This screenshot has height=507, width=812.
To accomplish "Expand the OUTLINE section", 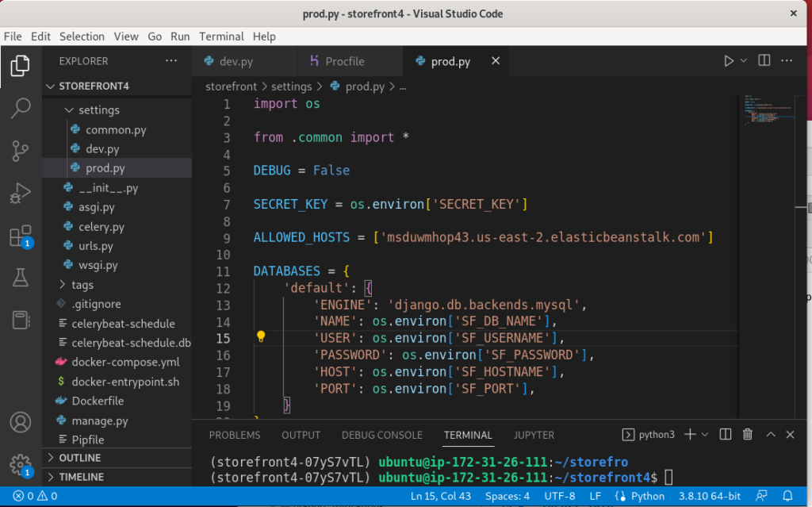I will pos(80,458).
